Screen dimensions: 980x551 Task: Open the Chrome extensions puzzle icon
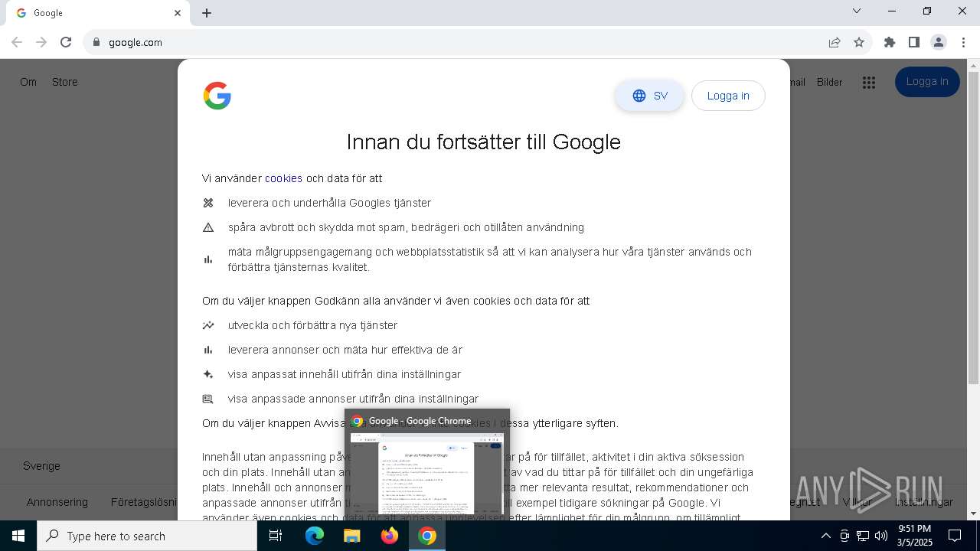[x=890, y=42]
